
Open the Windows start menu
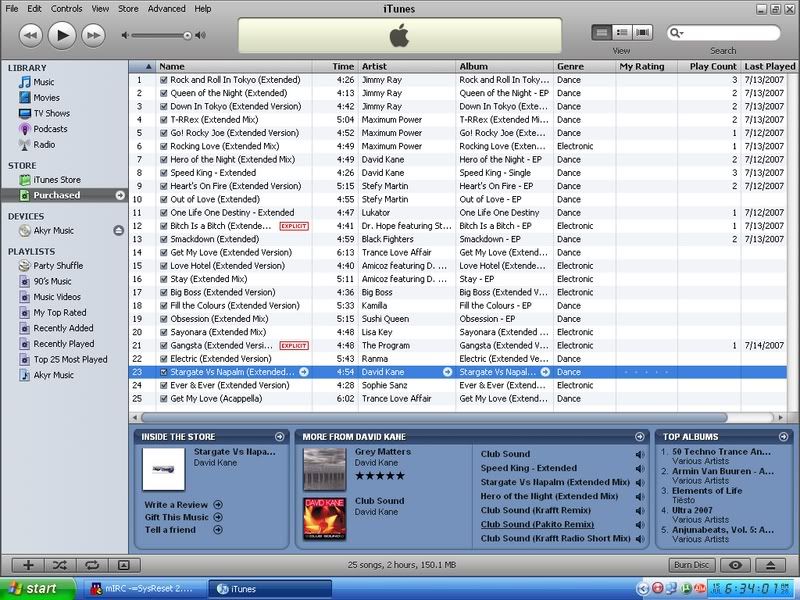point(38,589)
